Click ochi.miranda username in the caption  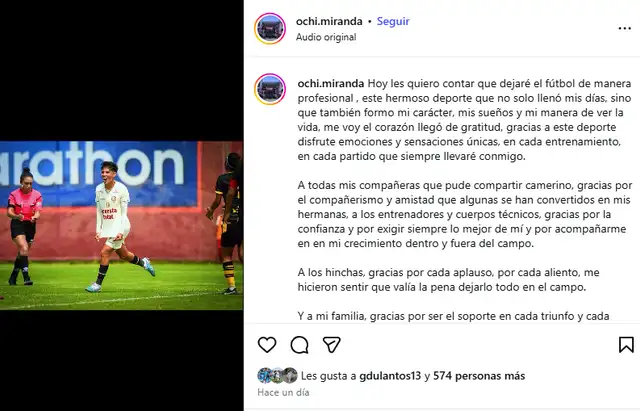click(x=331, y=84)
